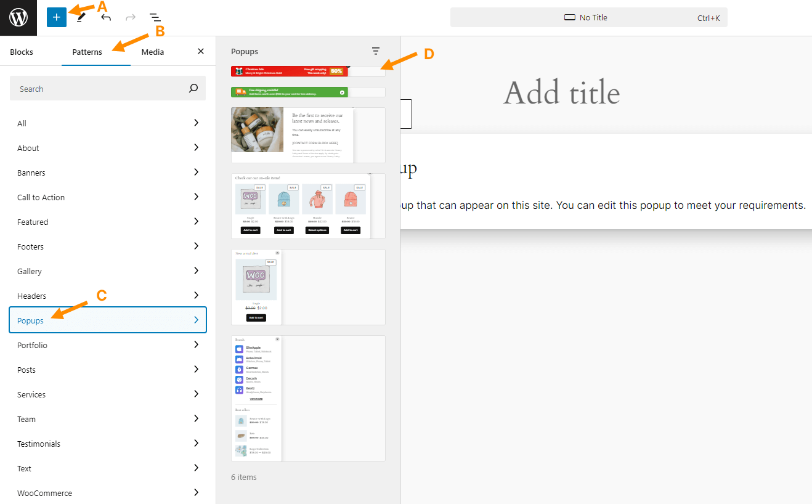
Task: Switch to the Media tab
Action: pyautogui.click(x=152, y=52)
